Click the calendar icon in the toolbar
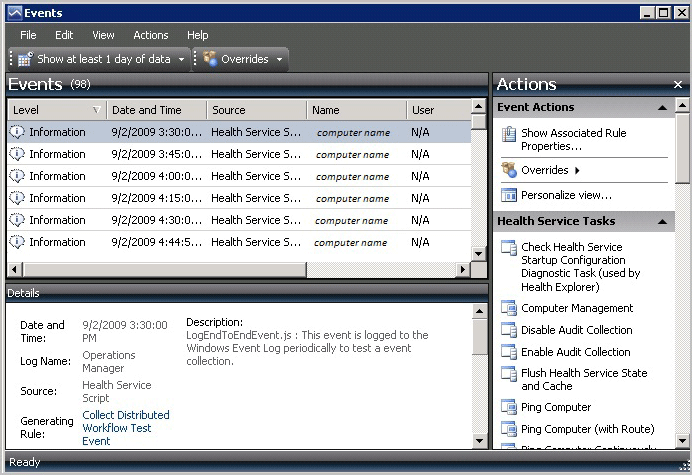This screenshot has height=475, width=692. (x=25, y=59)
